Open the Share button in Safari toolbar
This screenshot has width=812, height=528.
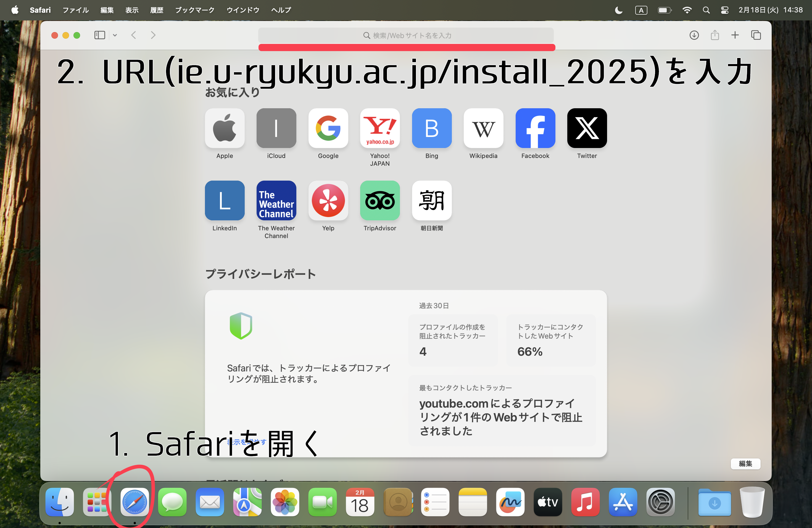[x=715, y=35]
